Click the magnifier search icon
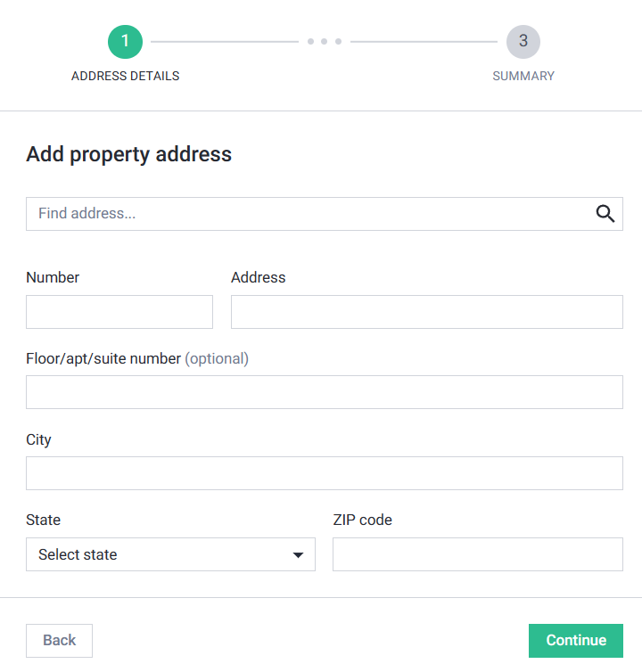The image size is (642, 672). 605,214
